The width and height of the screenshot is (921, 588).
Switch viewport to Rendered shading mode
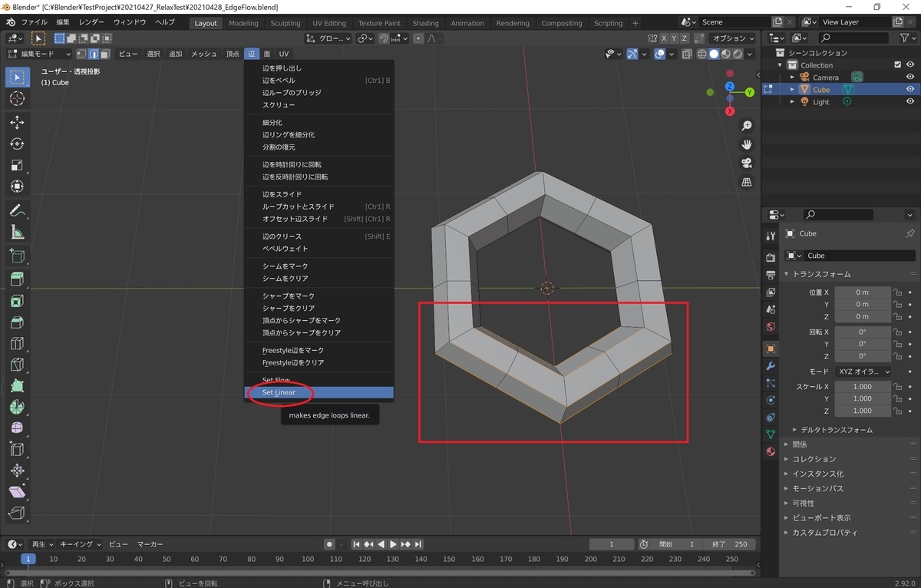click(x=738, y=54)
